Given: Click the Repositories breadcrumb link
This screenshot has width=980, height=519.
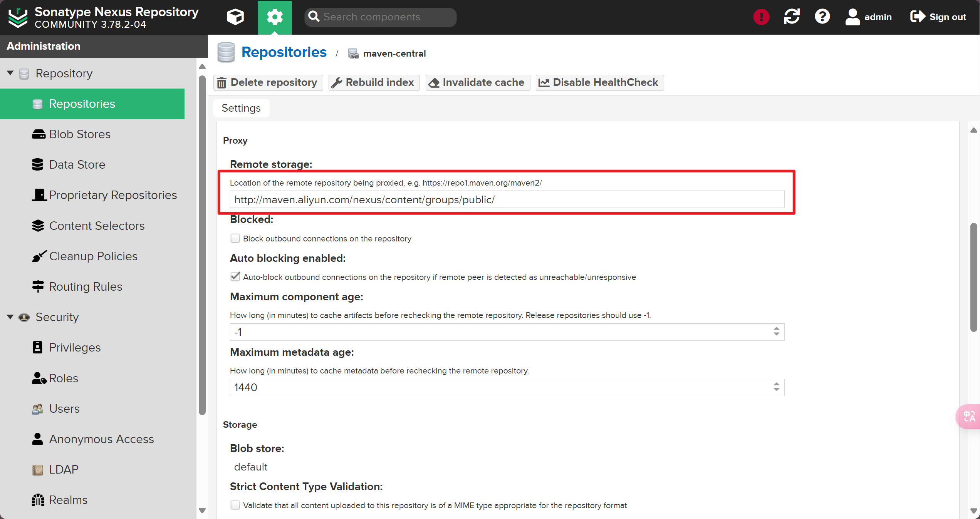Looking at the screenshot, I should click(284, 52).
